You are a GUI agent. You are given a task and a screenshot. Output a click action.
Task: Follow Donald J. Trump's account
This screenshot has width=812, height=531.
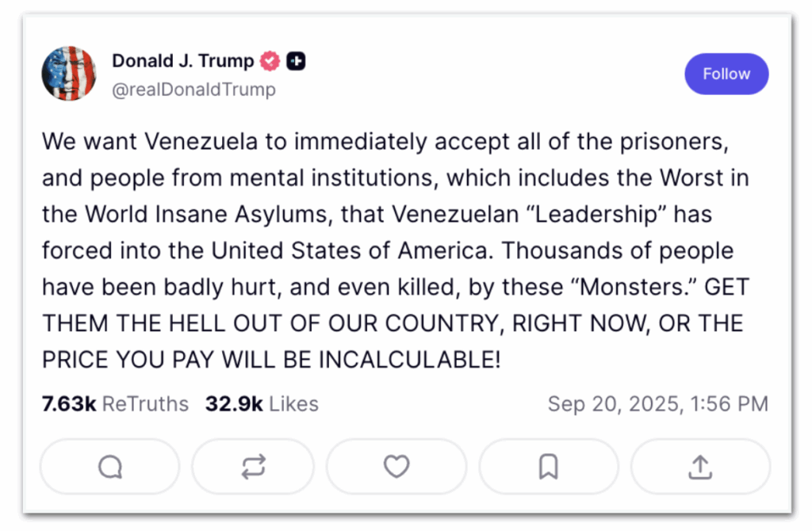pyautogui.click(x=726, y=74)
